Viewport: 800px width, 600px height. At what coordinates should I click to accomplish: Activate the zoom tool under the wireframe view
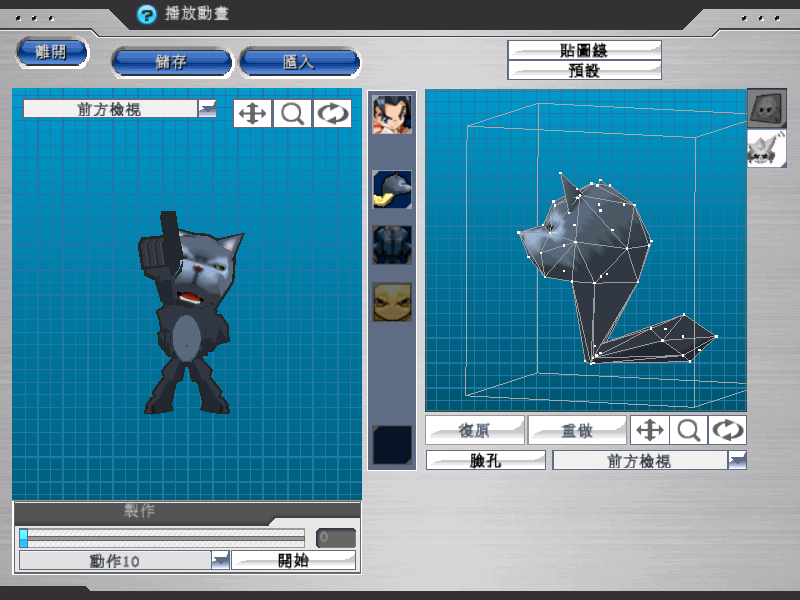point(688,431)
